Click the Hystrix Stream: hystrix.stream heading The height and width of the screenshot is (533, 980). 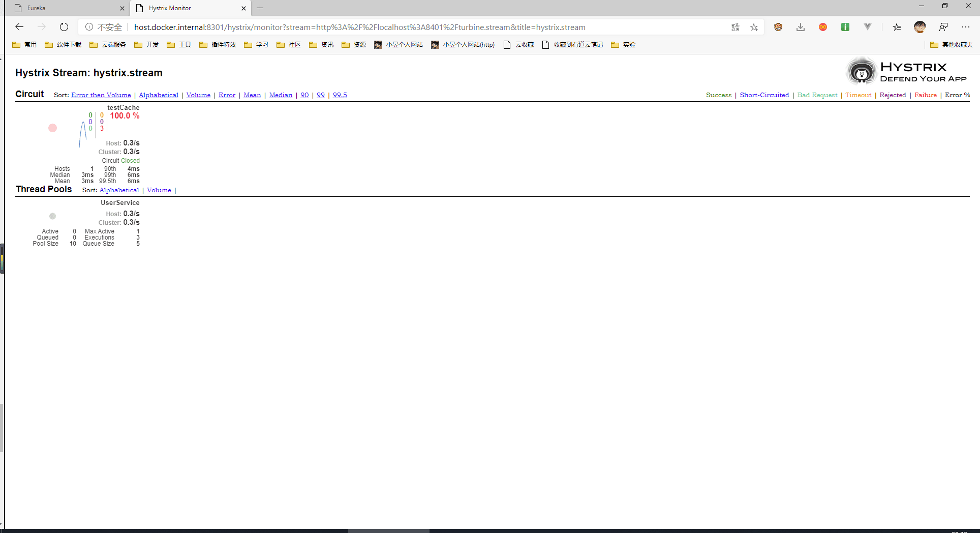point(89,73)
